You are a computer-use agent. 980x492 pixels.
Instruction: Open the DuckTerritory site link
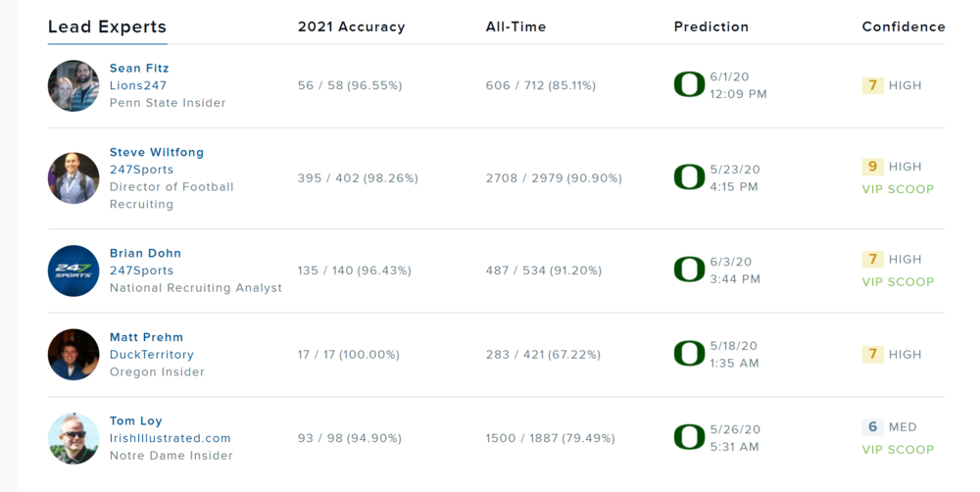coord(152,354)
